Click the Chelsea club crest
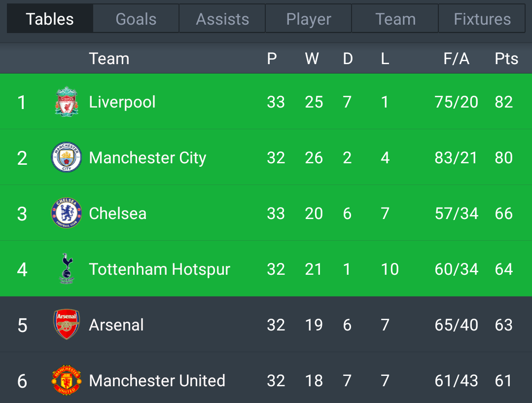The height and width of the screenshot is (403, 532). [x=67, y=213]
